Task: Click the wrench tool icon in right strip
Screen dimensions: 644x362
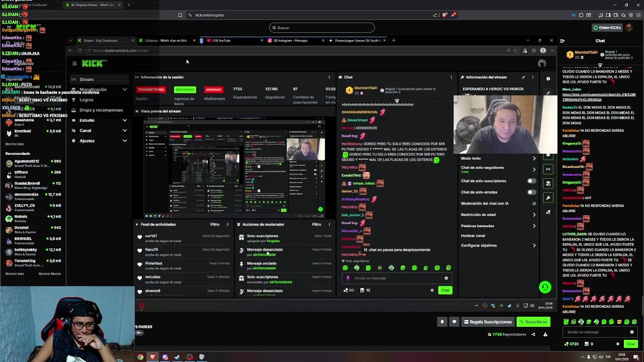Action: pos(548,198)
